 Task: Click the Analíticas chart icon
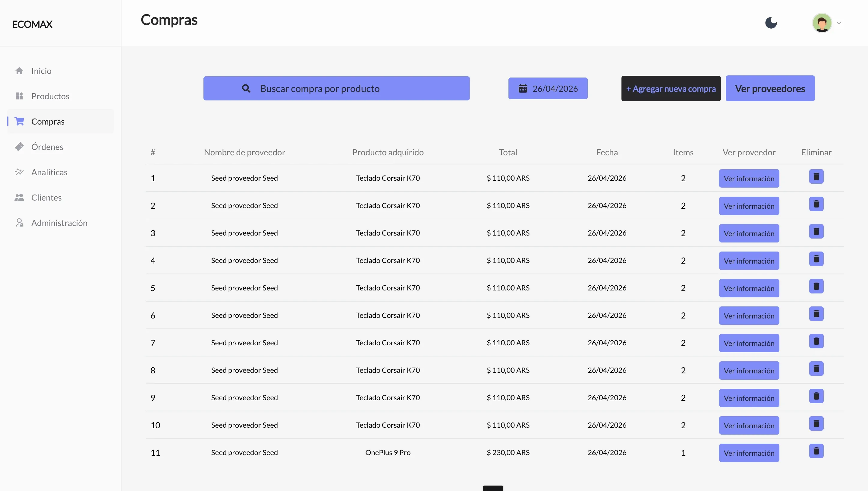coord(19,172)
